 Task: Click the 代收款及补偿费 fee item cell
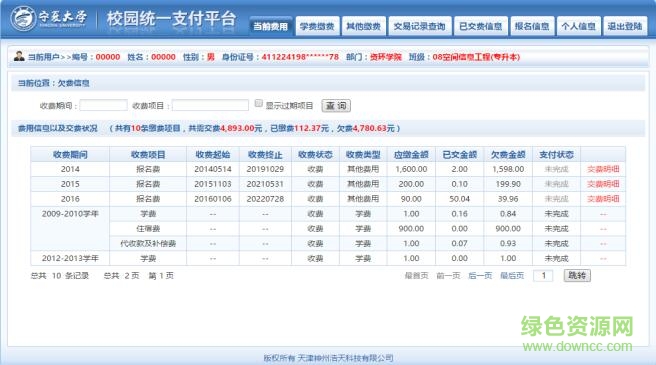(148, 244)
